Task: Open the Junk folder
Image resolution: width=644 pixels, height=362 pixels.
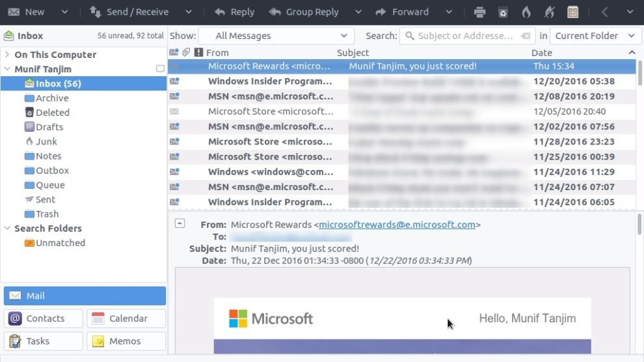Action: tap(46, 141)
